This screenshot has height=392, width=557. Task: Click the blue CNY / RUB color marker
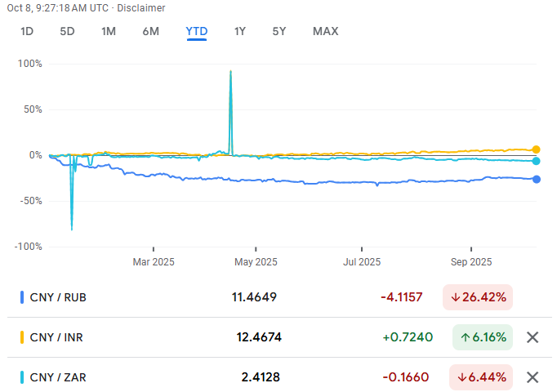pyautogui.click(x=21, y=297)
